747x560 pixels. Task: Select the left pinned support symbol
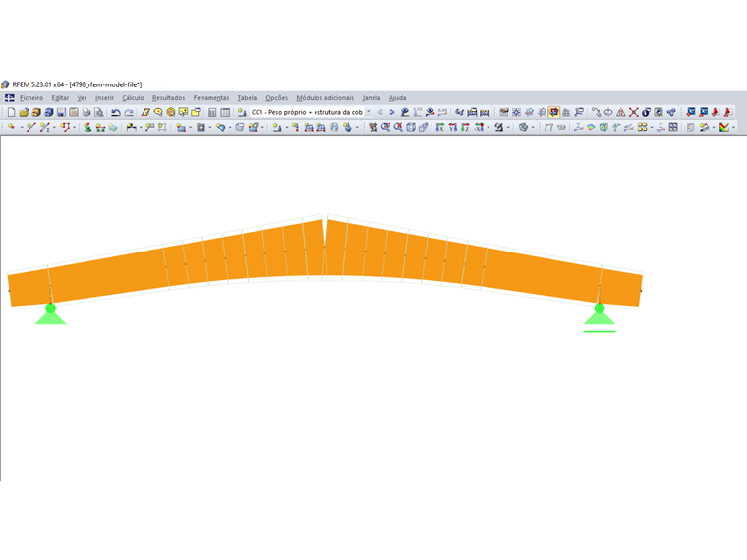point(50,314)
